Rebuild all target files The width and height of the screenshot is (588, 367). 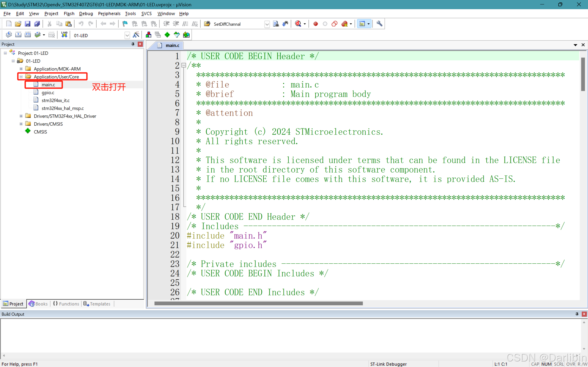pyautogui.click(x=28, y=34)
